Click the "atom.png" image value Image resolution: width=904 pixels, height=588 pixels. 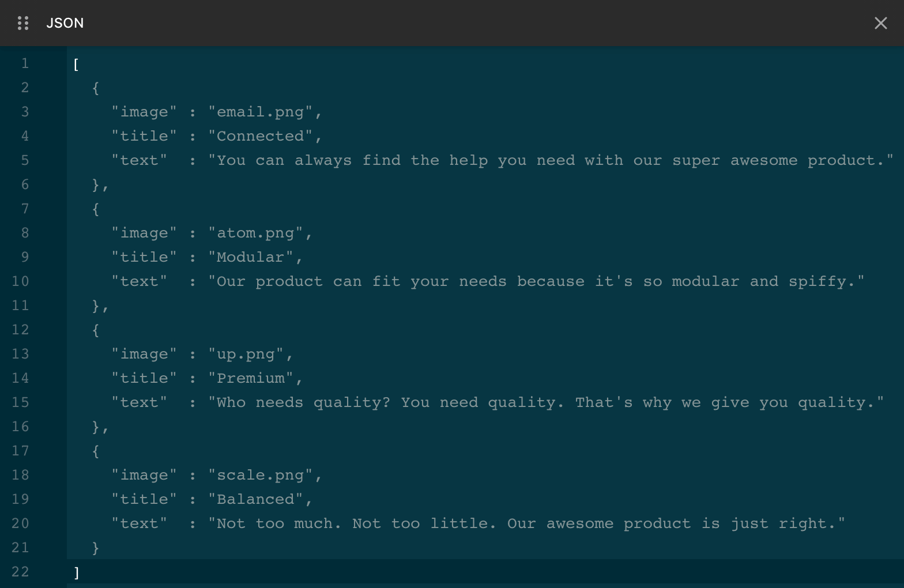click(x=255, y=233)
